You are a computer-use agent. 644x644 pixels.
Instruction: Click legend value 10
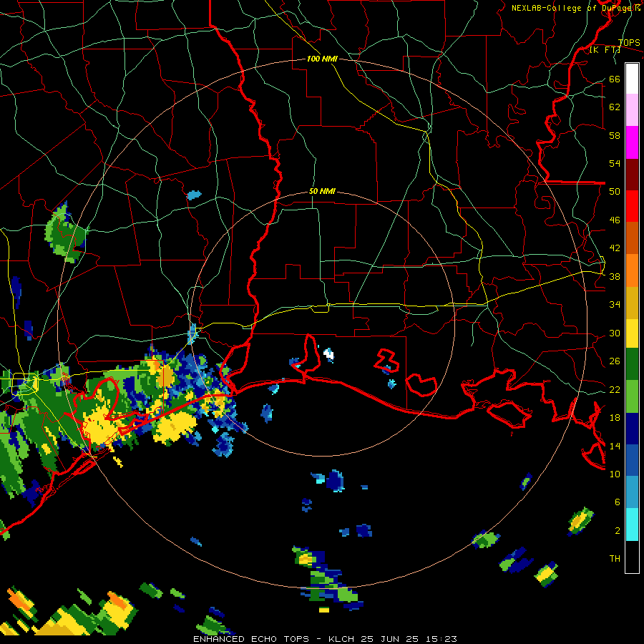point(615,474)
